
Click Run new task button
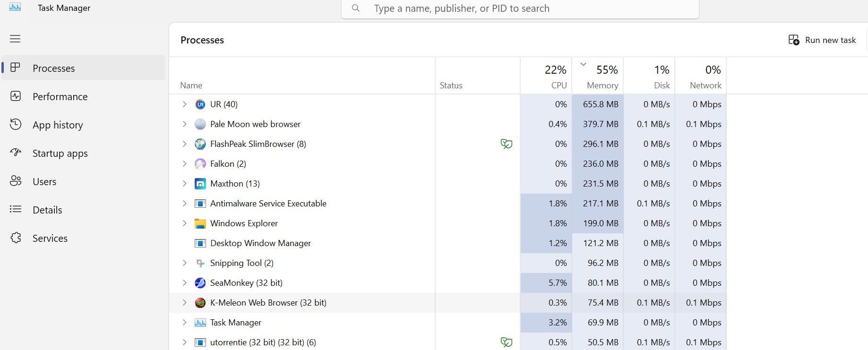[x=822, y=40]
